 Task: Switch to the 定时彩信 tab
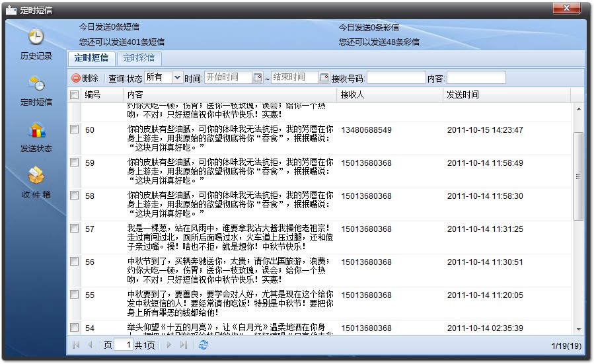point(139,58)
